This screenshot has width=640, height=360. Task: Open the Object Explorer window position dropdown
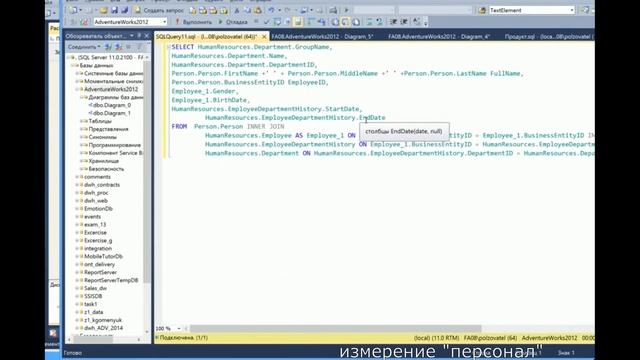click(131, 36)
